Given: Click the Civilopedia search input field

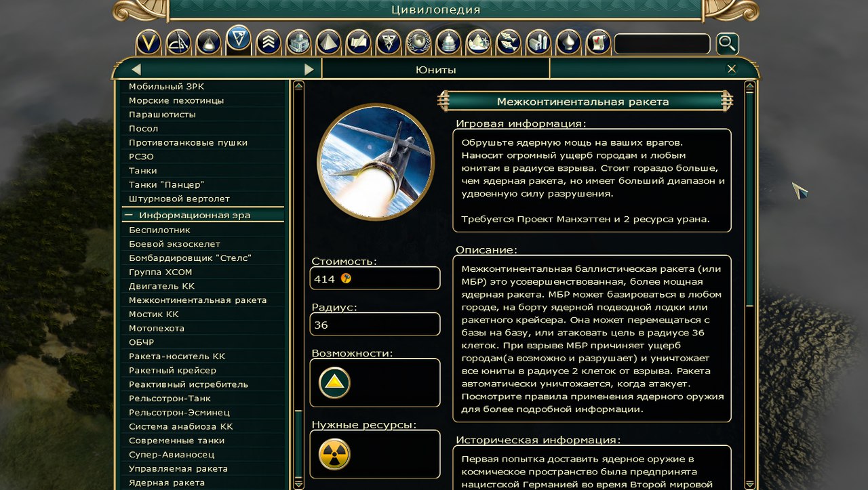Looking at the screenshot, I should point(662,44).
